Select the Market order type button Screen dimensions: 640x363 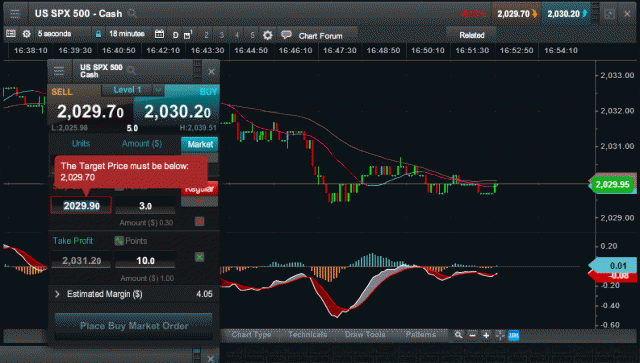click(200, 144)
